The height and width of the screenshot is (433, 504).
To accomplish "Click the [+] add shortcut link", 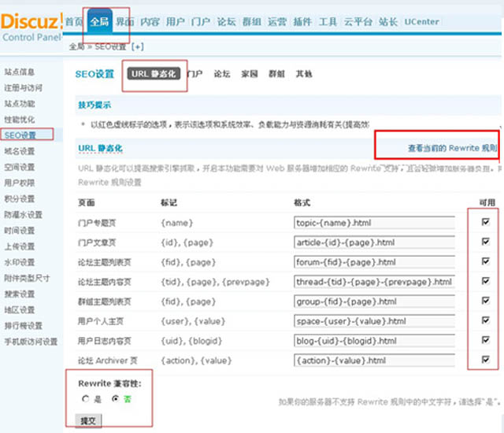I will click(138, 46).
